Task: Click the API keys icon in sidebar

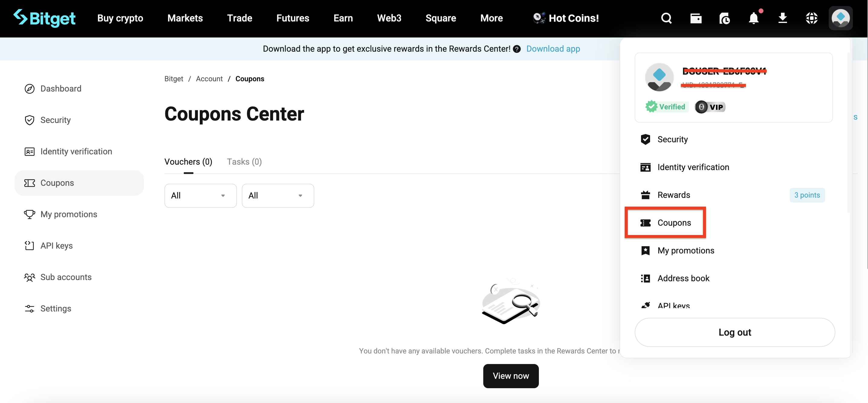Action: [x=30, y=245]
